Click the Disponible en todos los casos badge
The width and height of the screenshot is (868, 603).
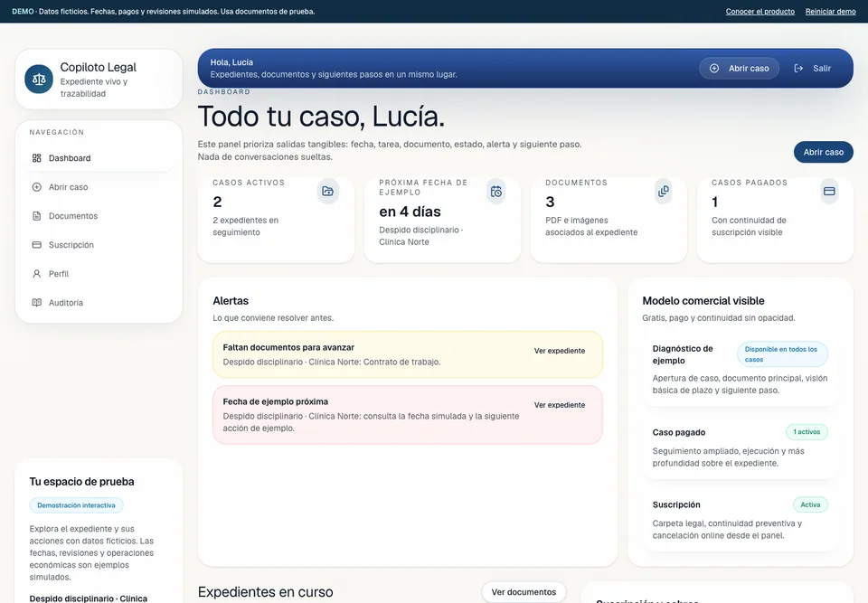point(782,354)
